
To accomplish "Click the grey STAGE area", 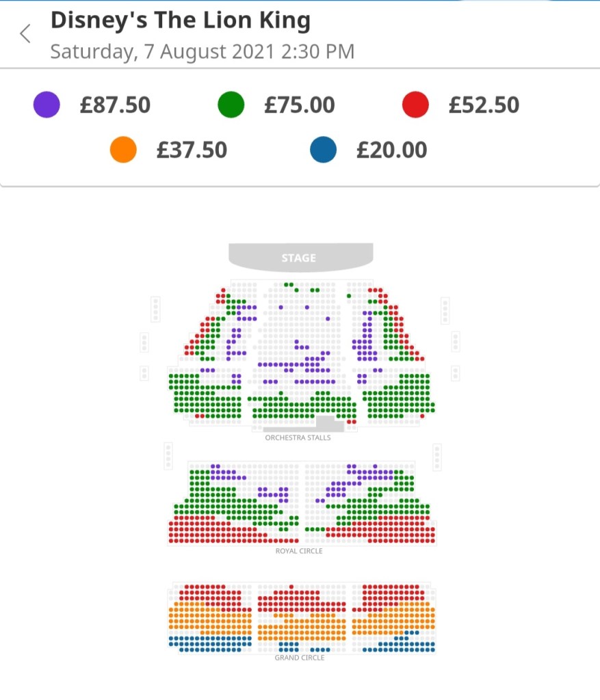I will coord(300,258).
